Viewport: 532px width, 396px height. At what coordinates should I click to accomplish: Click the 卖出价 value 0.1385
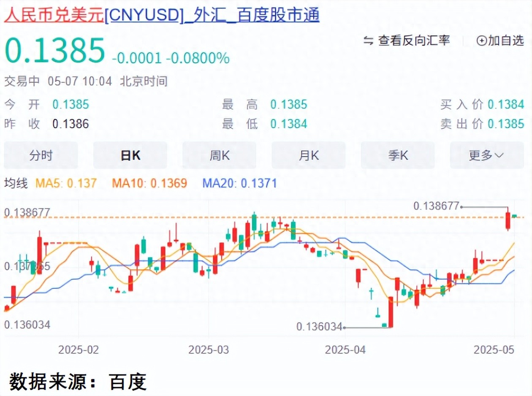coord(506,124)
